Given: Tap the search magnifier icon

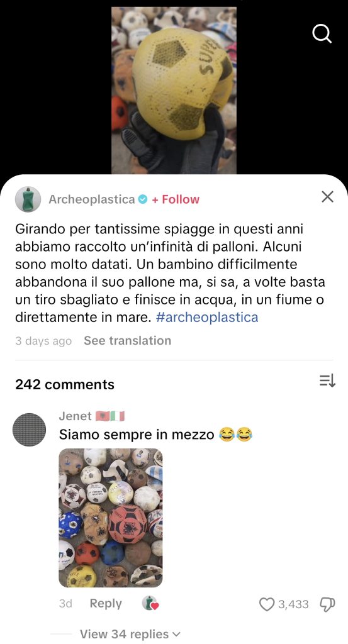Looking at the screenshot, I should click(x=322, y=34).
